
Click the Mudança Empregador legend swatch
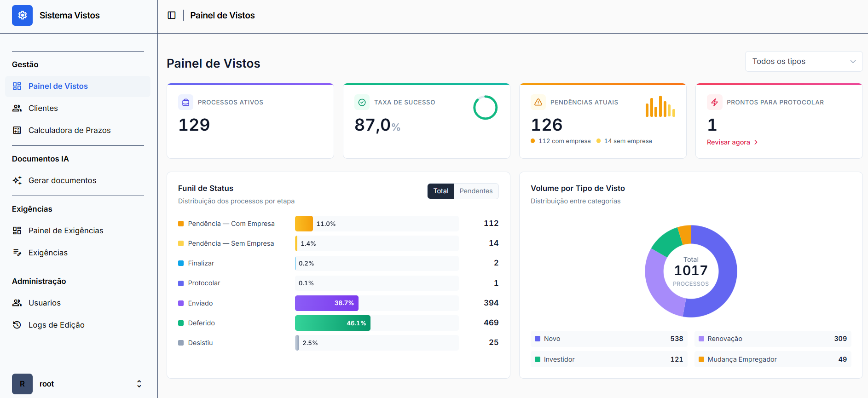click(x=701, y=359)
